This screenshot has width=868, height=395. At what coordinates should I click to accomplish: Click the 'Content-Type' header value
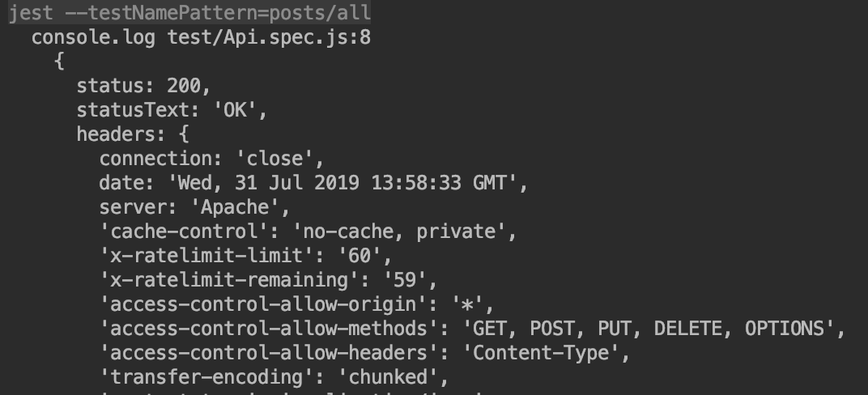(541, 353)
